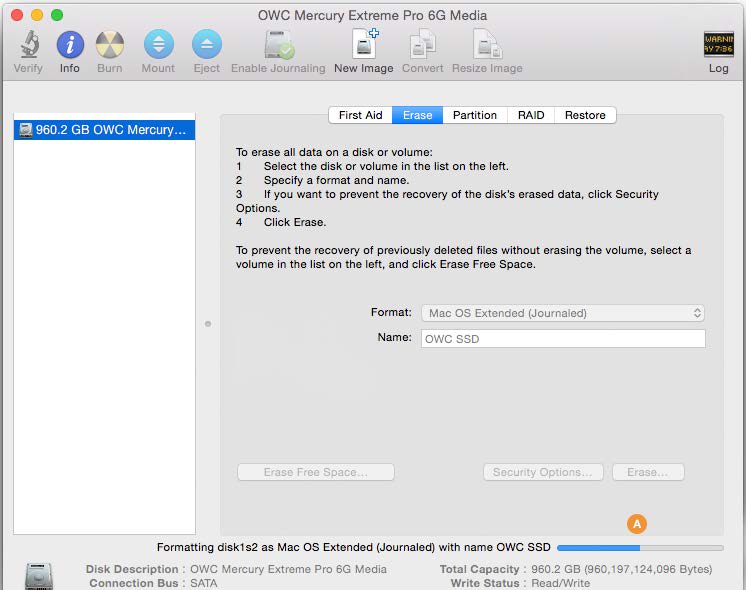746x590 pixels.
Task: Open the Format dropdown Mac OS Extended
Action: click(562, 313)
